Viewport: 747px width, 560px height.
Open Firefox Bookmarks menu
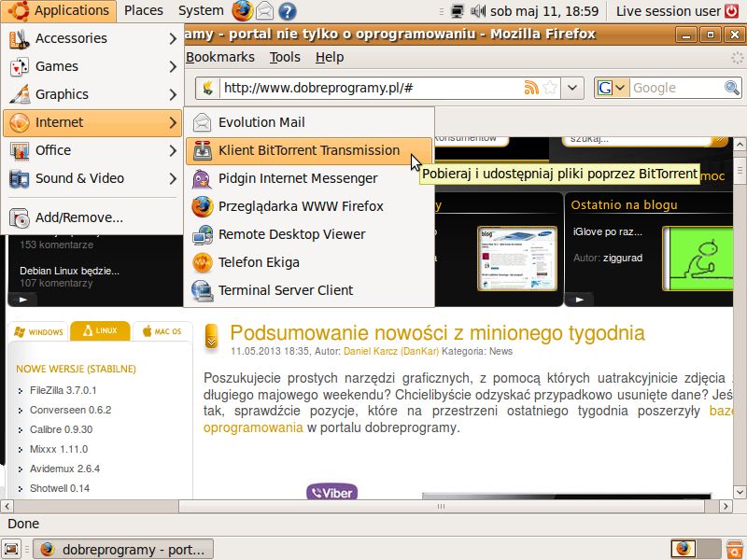click(220, 57)
